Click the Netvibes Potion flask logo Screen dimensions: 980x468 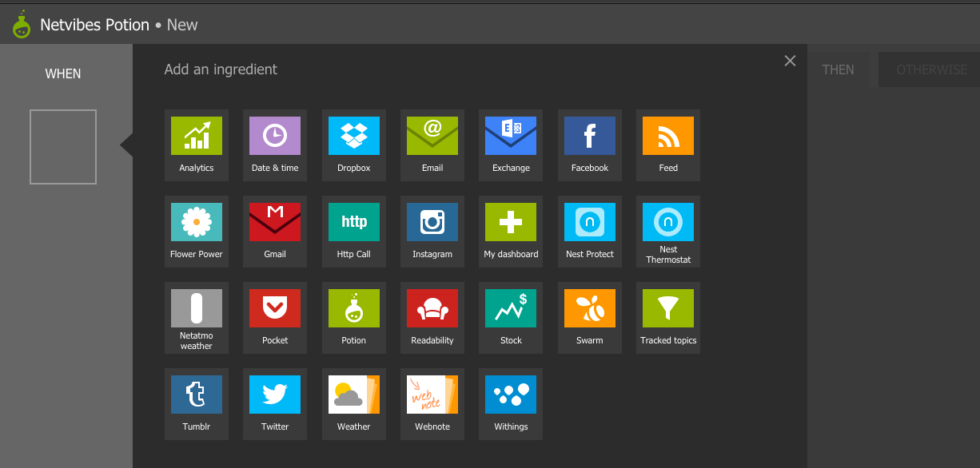(22, 24)
